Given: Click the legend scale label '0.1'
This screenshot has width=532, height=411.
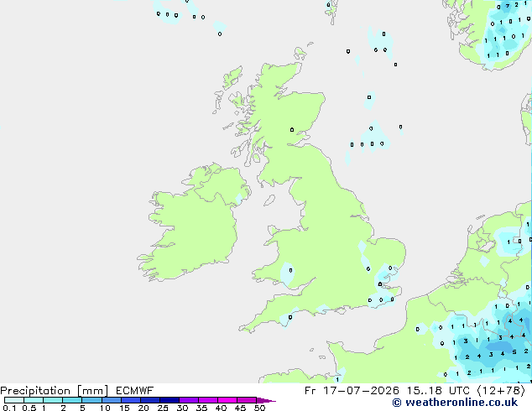Looking at the screenshot, I should coord(9,408).
